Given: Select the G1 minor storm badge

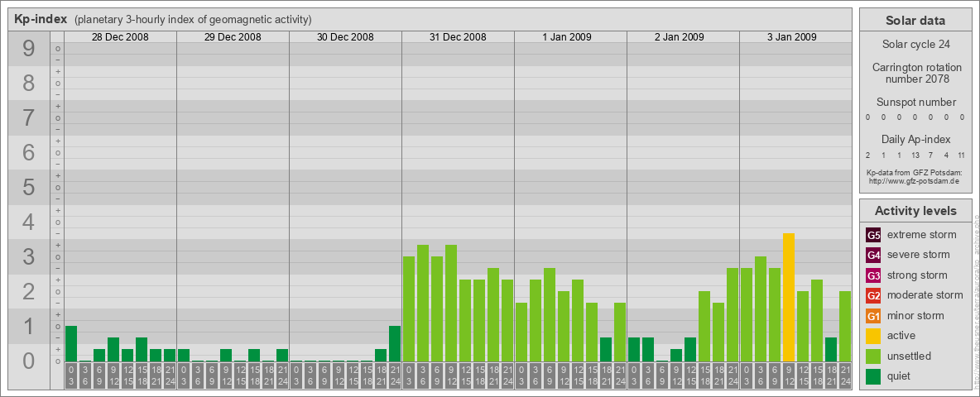Looking at the screenshot, I should coord(873,316).
